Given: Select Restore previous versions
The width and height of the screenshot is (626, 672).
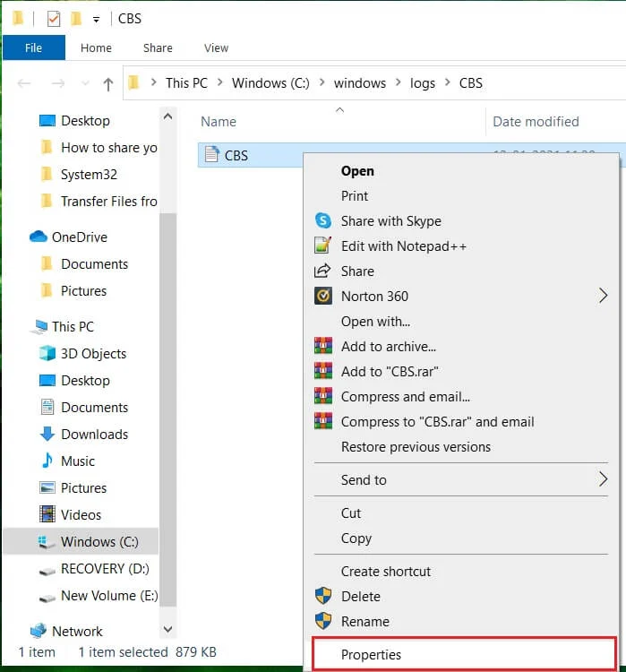Looking at the screenshot, I should pyautogui.click(x=461, y=446).
